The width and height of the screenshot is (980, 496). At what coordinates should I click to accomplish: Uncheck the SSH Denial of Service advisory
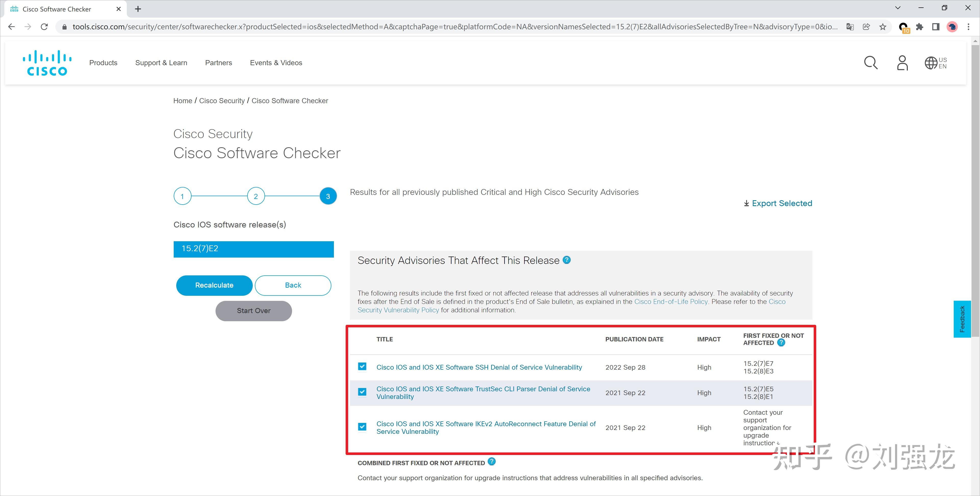362,367
